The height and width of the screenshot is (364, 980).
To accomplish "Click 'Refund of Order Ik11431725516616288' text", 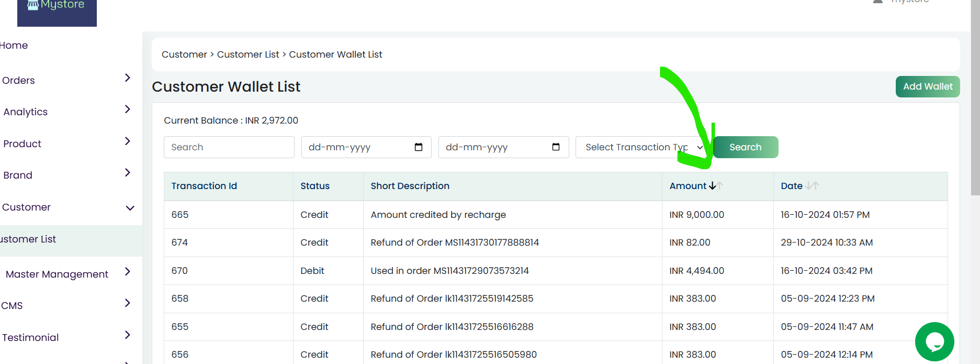I will (x=452, y=327).
